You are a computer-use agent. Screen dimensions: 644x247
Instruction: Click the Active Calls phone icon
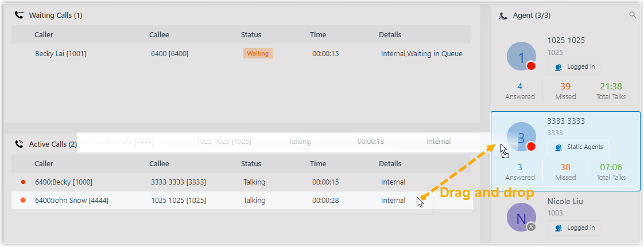pos(19,144)
